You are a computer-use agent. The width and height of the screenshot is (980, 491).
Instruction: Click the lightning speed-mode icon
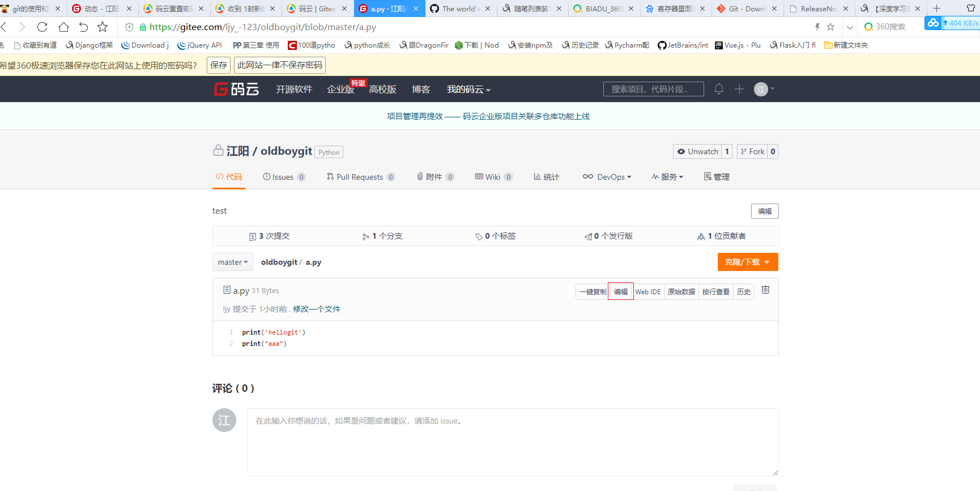tap(817, 27)
